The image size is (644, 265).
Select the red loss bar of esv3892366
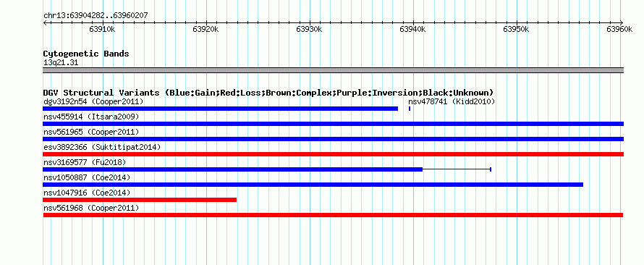click(334, 154)
